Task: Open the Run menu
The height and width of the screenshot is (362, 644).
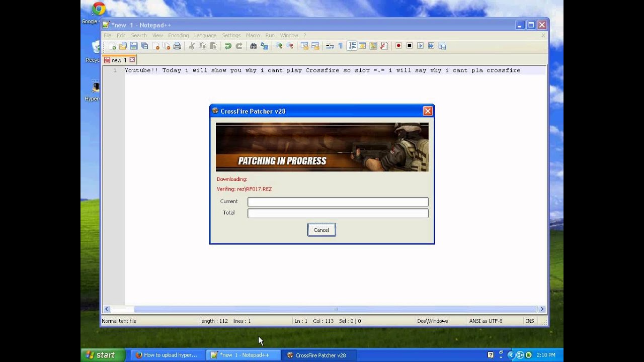Action: click(x=270, y=35)
